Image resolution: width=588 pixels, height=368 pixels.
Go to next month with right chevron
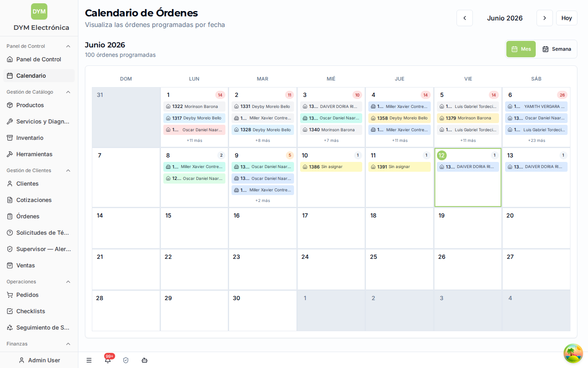coord(545,18)
